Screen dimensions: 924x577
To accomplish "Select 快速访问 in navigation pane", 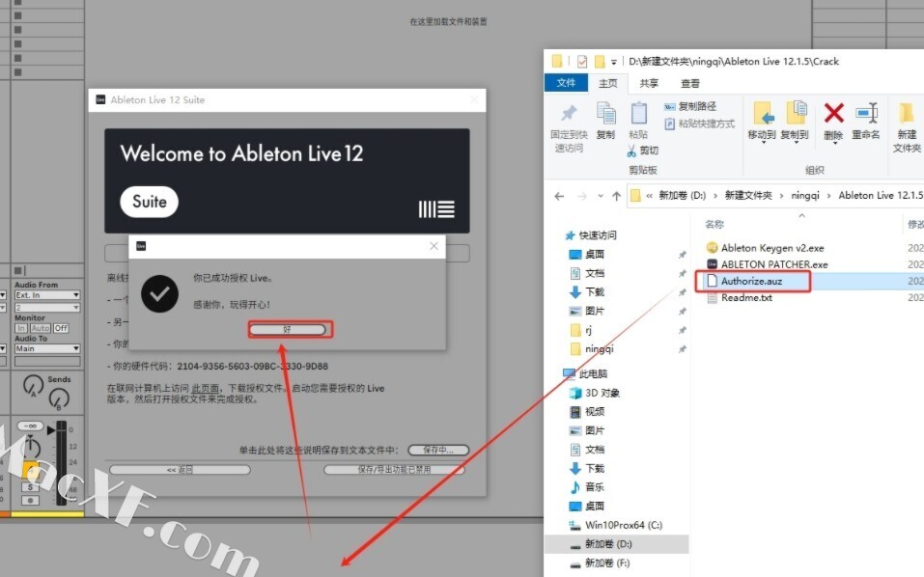I will (591, 235).
